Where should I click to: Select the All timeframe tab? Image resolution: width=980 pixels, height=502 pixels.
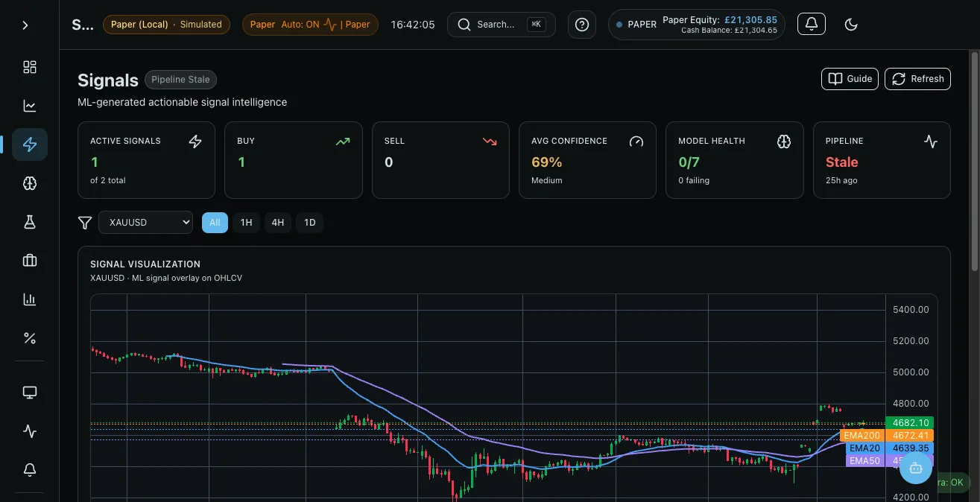tap(215, 223)
